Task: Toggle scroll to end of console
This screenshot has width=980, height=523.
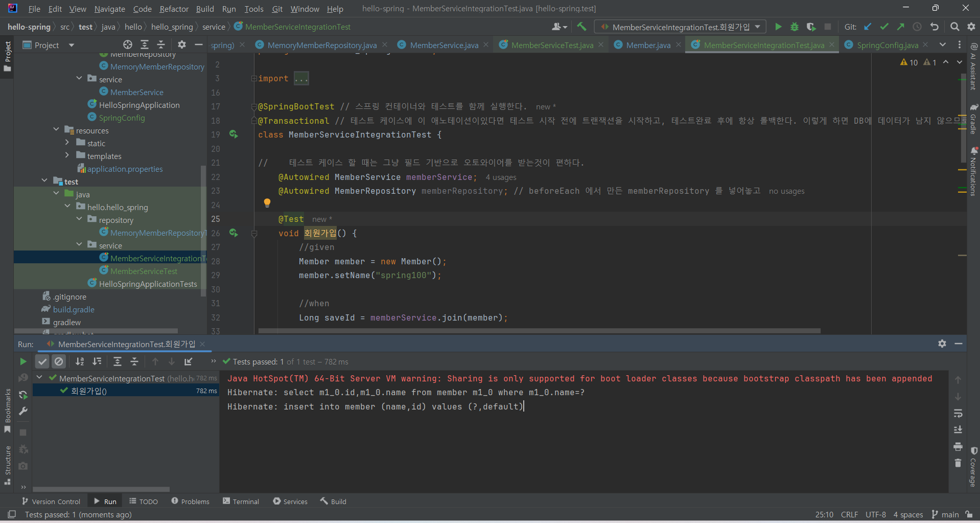Action: click(x=958, y=430)
